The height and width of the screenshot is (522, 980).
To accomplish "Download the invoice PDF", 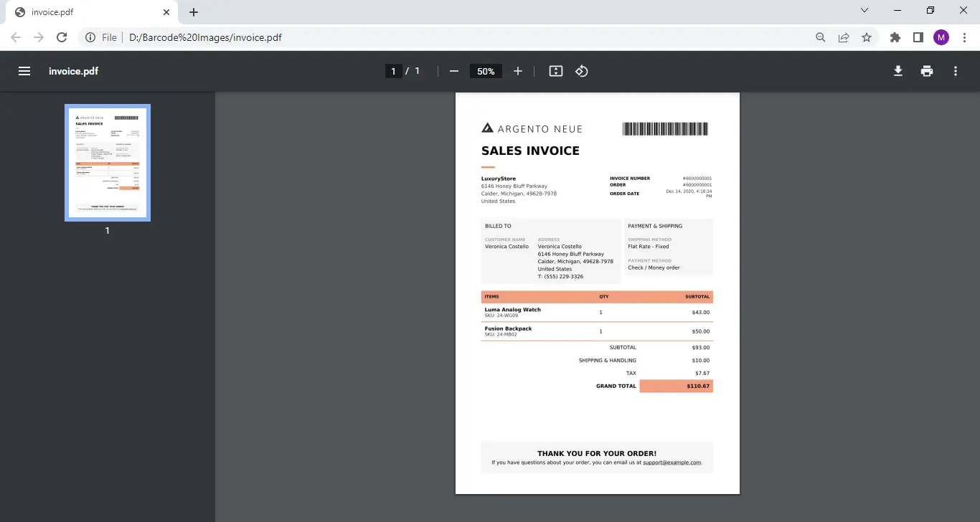I will coord(897,71).
